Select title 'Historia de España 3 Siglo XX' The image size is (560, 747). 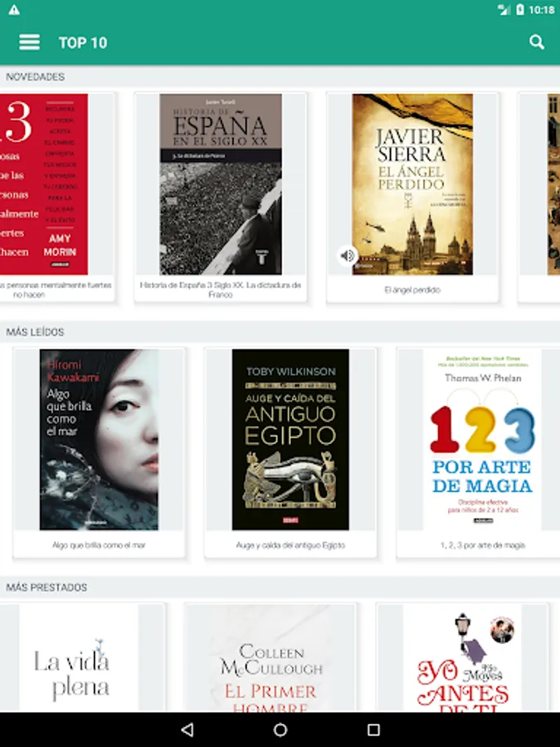(221, 290)
